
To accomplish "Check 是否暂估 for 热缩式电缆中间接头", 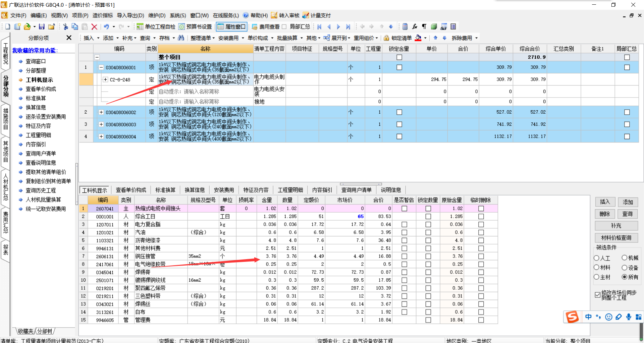I will pyautogui.click(x=404, y=209).
